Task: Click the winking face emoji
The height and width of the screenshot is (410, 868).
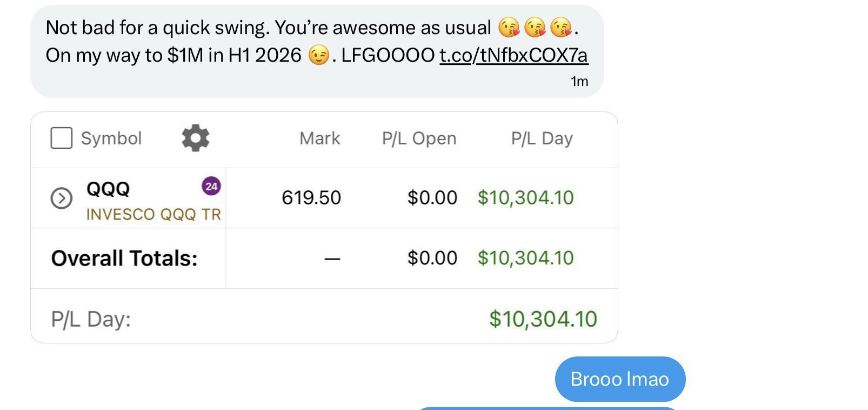Action: pyautogui.click(x=318, y=55)
